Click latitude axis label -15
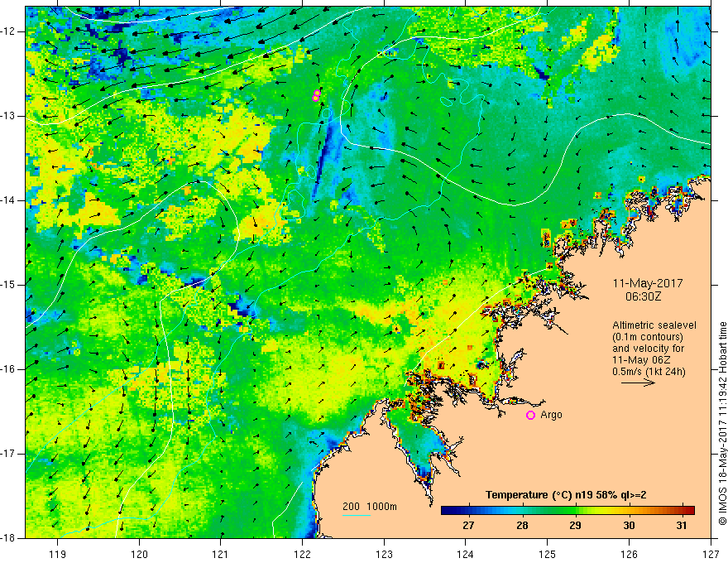 [x=9, y=285]
